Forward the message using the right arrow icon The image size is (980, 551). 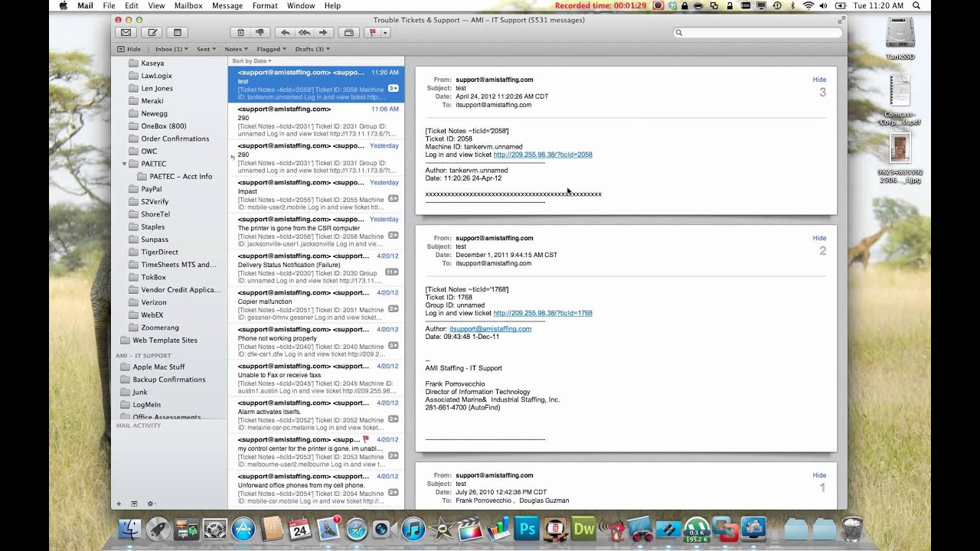point(323,33)
